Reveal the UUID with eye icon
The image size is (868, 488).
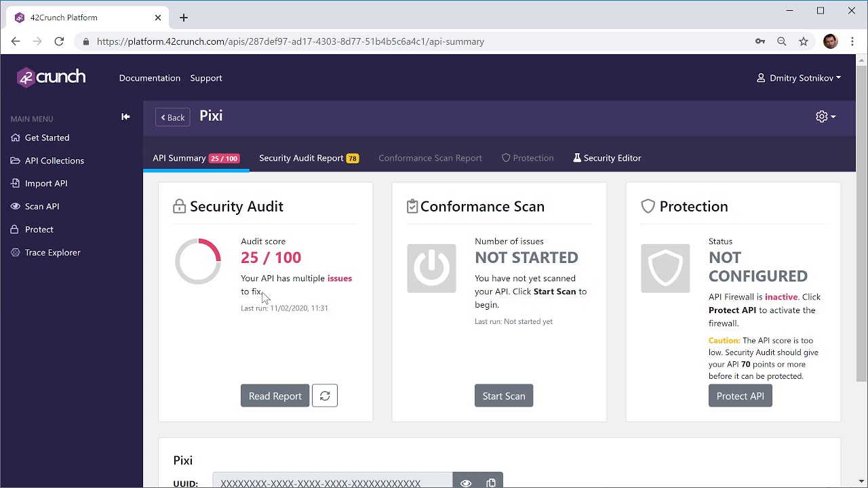pyautogui.click(x=466, y=483)
